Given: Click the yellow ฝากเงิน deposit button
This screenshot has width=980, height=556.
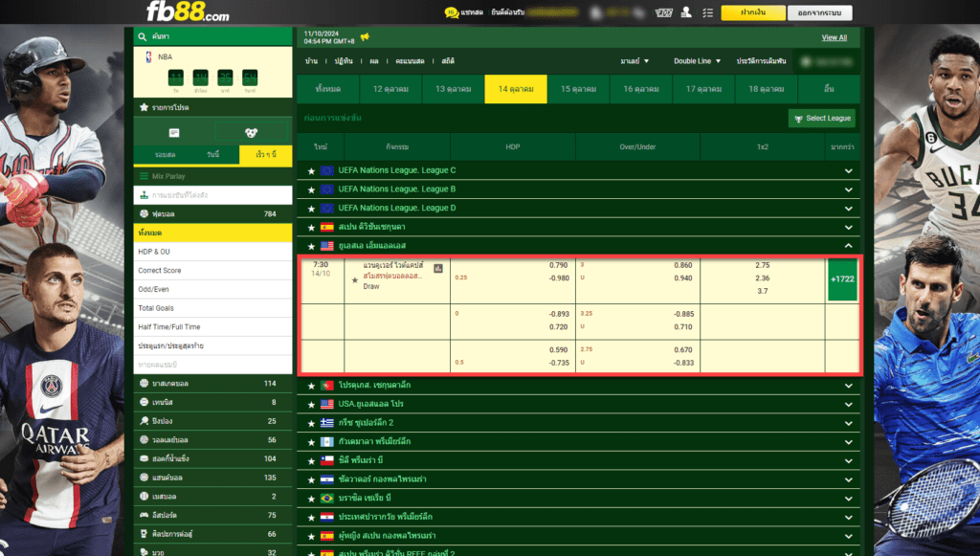Looking at the screenshot, I should point(753,12).
